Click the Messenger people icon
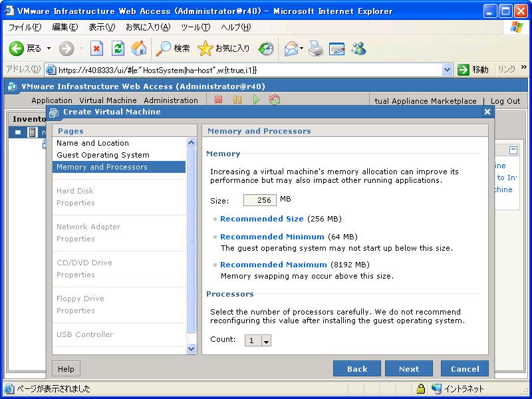Image resolution: width=532 pixels, height=399 pixels. point(359,49)
